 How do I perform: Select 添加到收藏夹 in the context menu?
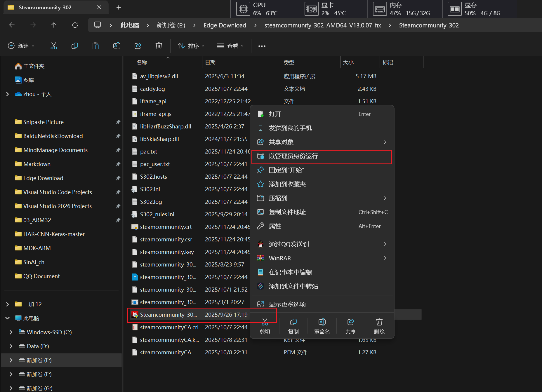[322, 184]
